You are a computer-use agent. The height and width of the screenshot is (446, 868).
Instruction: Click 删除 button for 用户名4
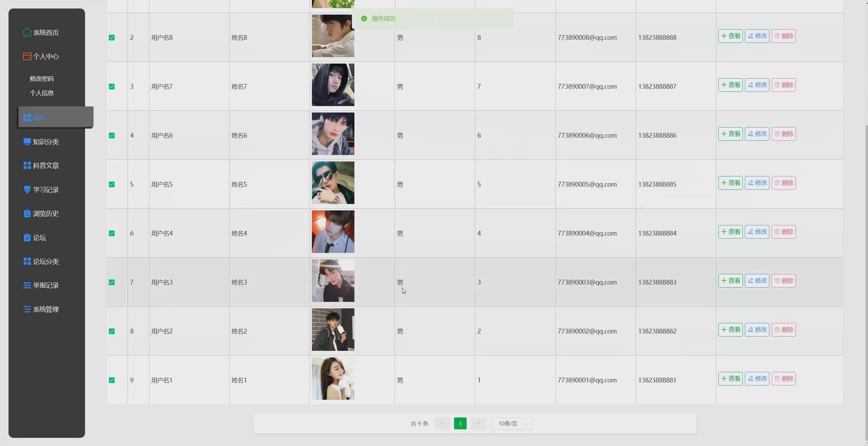click(x=784, y=232)
